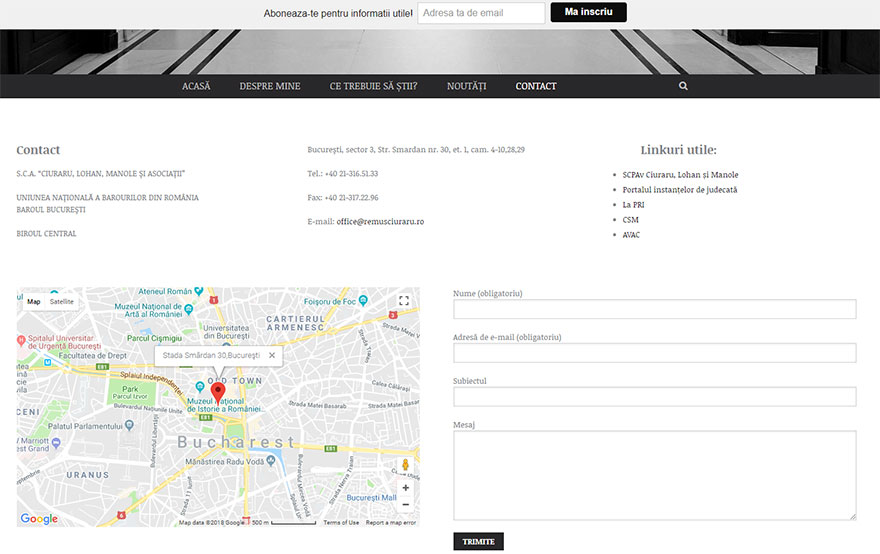
Task: Select the Street View pegman icon
Action: tap(405, 466)
